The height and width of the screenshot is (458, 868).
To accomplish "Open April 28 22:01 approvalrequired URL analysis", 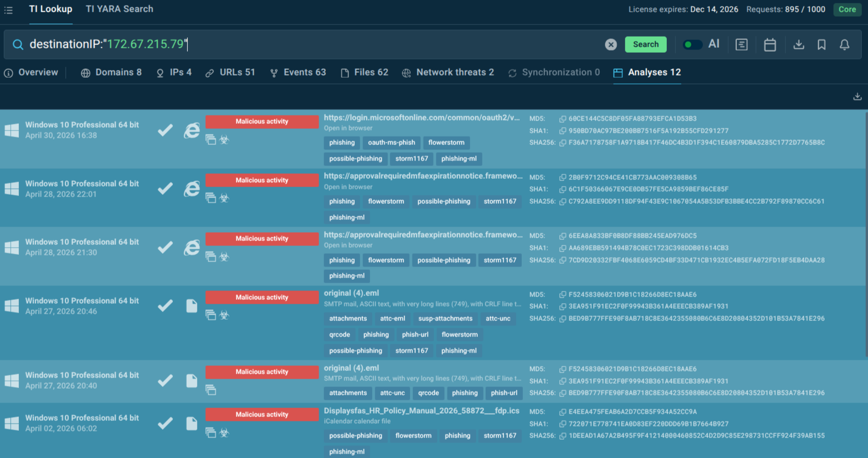I will point(423,176).
